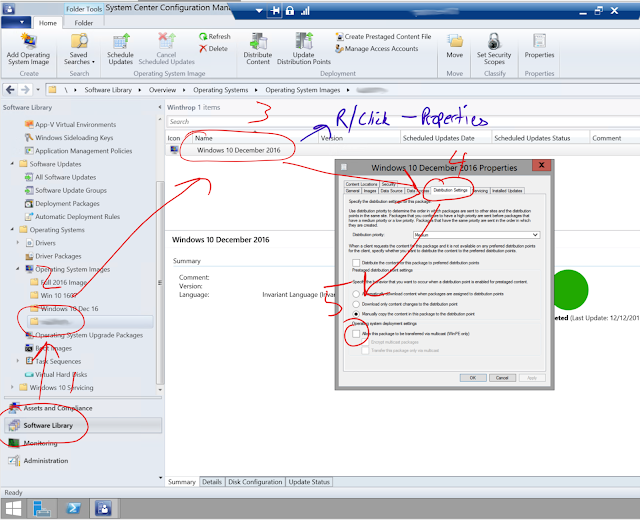Select Software Update Groups node
Image resolution: width=640 pixels, height=520 pixels.
point(66,190)
